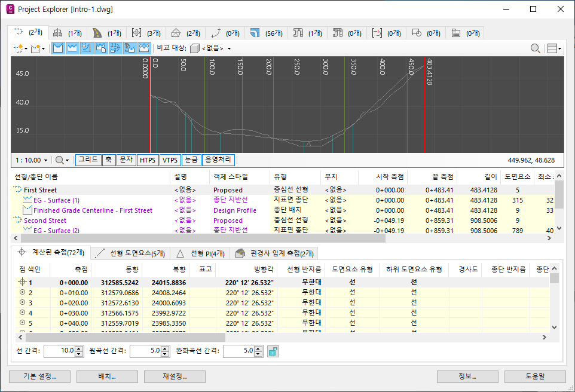
Task: Click the last tab's sheet list icon
Action: (456, 33)
